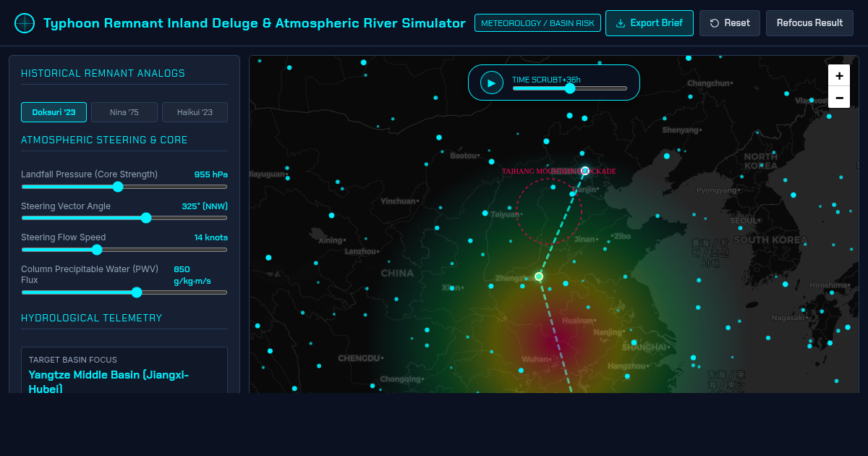Click the 325° (NNW) angle value

pyautogui.click(x=205, y=206)
